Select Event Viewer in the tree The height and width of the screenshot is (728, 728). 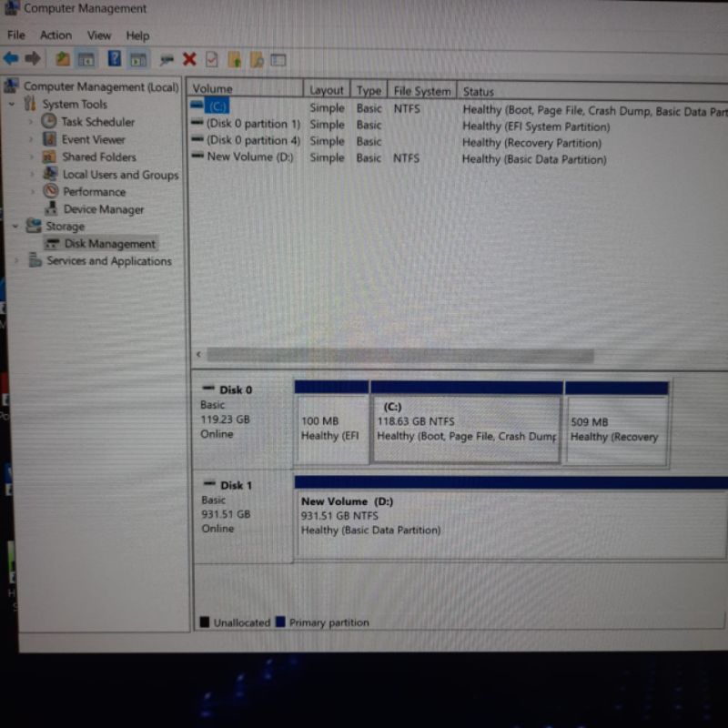click(93, 139)
